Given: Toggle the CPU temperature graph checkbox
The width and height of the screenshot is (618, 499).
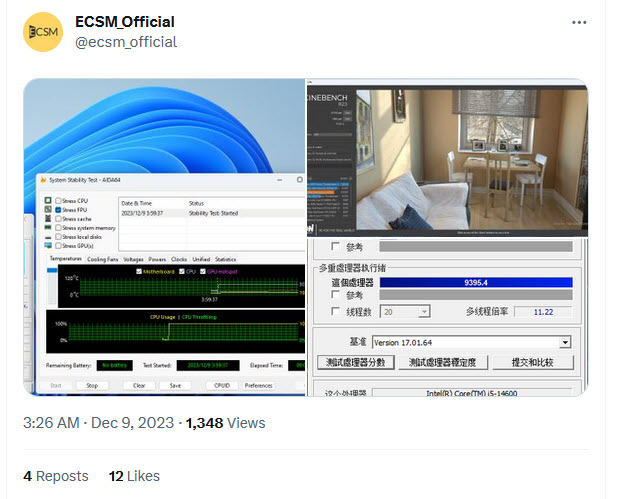Looking at the screenshot, I should (x=182, y=272).
